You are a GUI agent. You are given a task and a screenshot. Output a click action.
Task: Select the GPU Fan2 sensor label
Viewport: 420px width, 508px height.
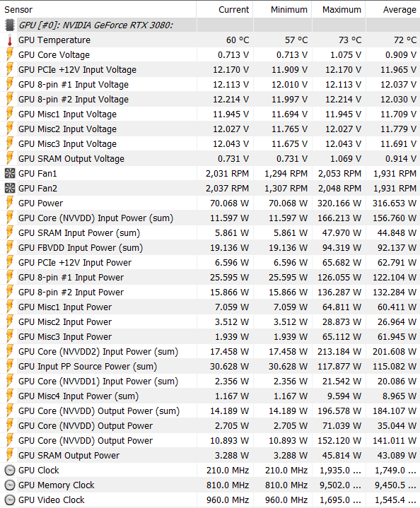tap(37, 189)
